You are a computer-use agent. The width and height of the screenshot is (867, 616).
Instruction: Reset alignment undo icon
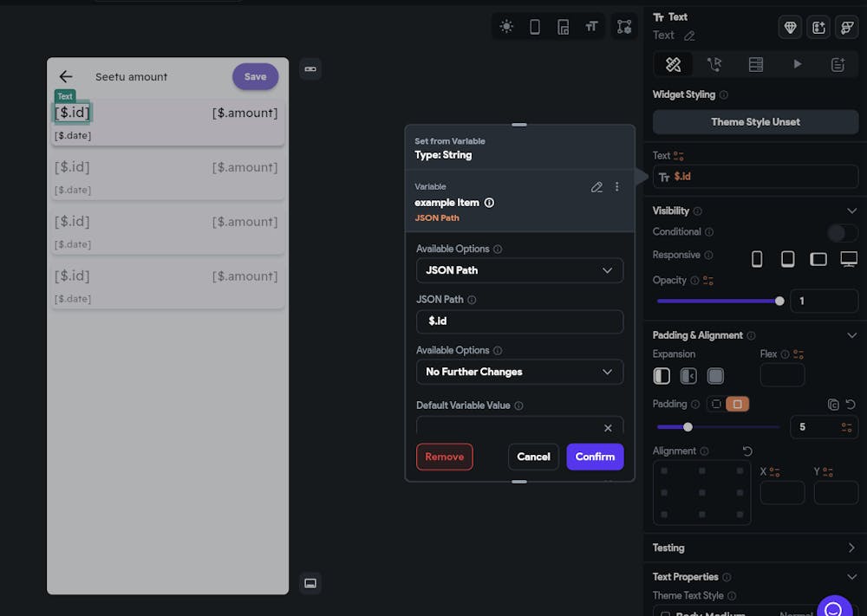747,451
